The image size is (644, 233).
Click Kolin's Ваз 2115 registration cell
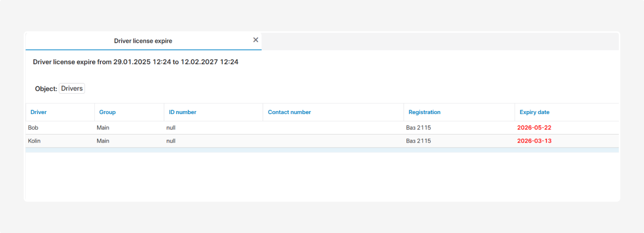point(418,141)
